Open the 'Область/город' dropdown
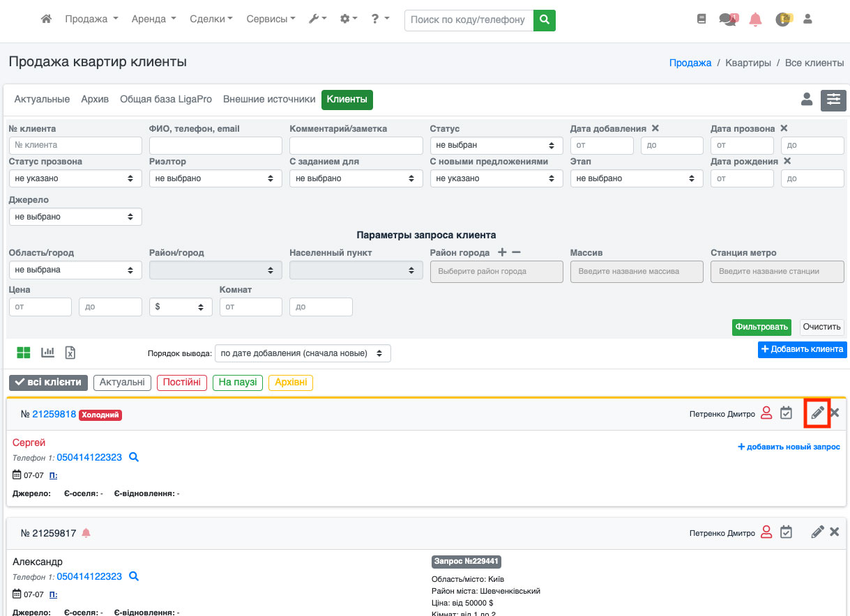This screenshot has width=850, height=616. coord(75,270)
